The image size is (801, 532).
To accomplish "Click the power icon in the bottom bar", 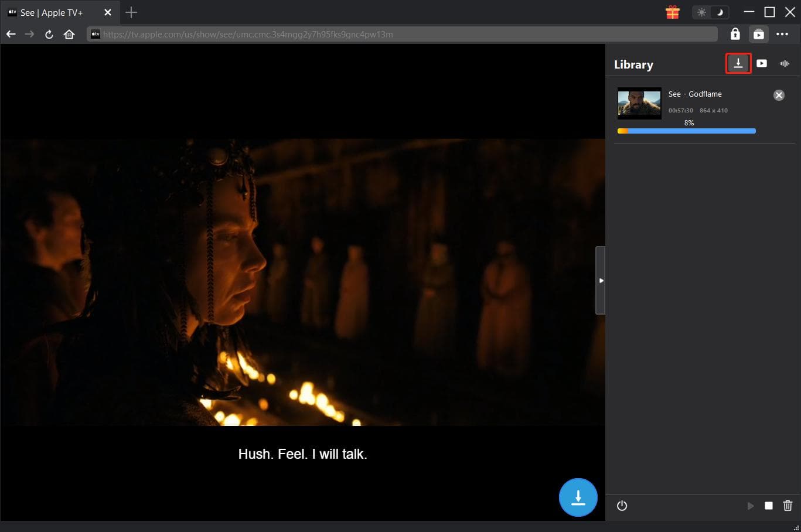I will [x=622, y=506].
